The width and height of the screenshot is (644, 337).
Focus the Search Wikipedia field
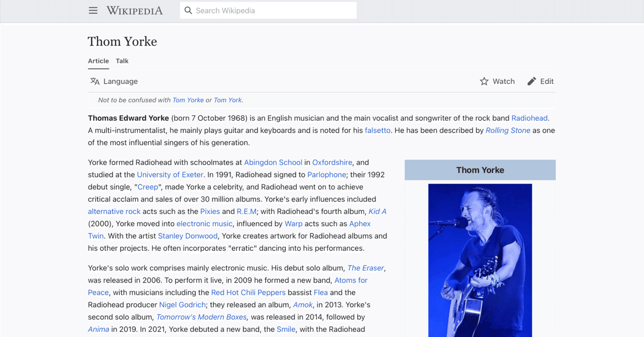pyautogui.click(x=268, y=11)
